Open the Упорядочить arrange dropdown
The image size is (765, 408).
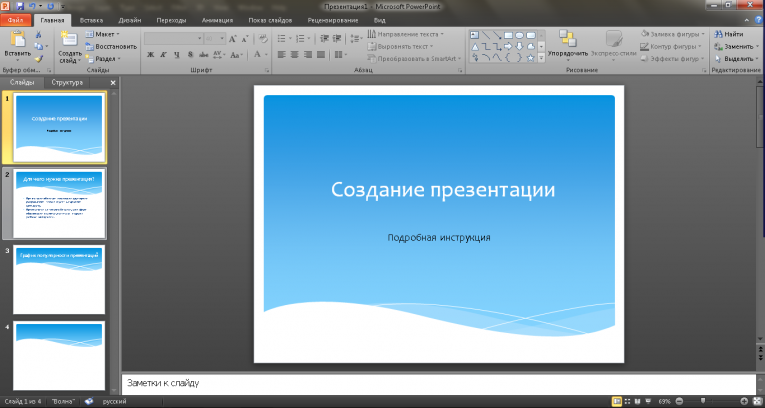coord(567,46)
